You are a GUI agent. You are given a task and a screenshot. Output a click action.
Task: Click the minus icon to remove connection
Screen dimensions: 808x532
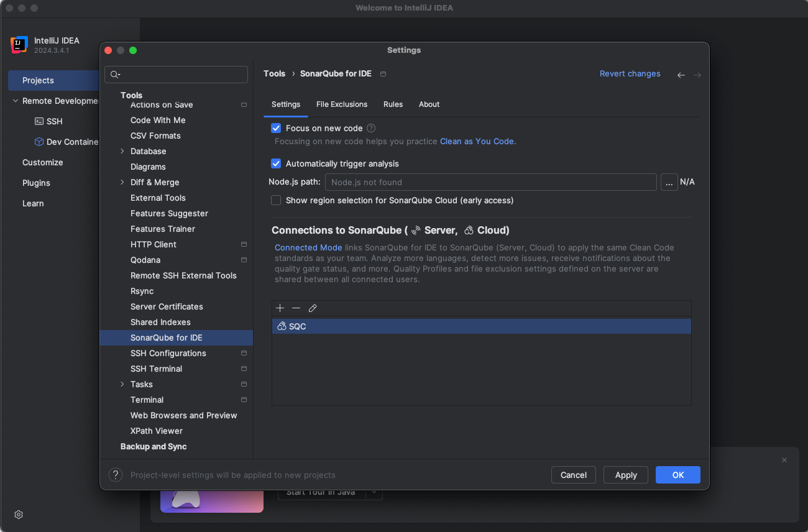pos(296,308)
